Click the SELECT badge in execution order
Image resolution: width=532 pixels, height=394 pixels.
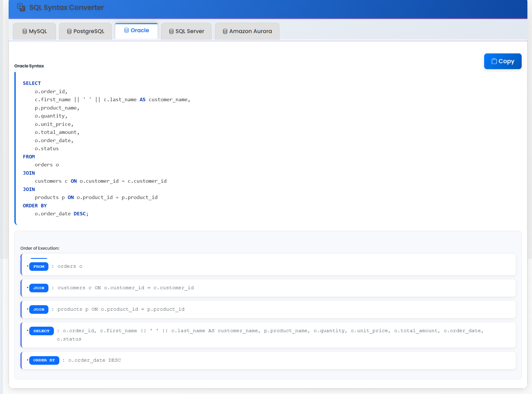coord(42,331)
